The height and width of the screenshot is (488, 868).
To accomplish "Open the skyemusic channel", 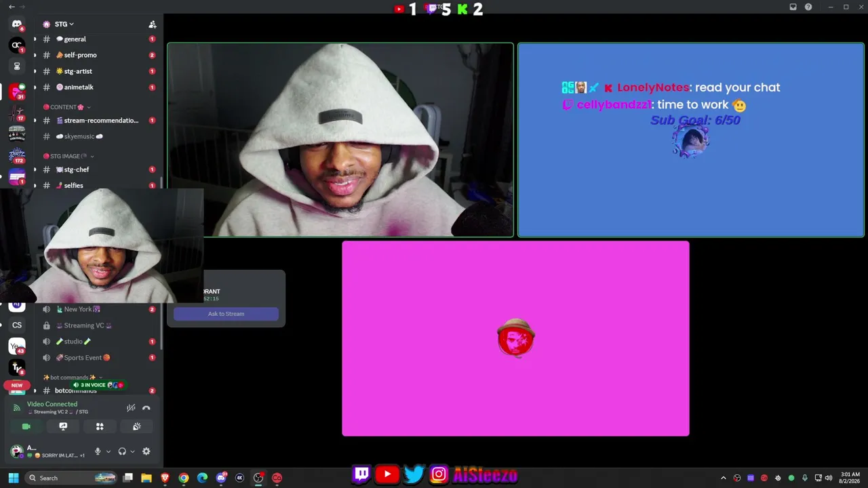I will pos(98,136).
